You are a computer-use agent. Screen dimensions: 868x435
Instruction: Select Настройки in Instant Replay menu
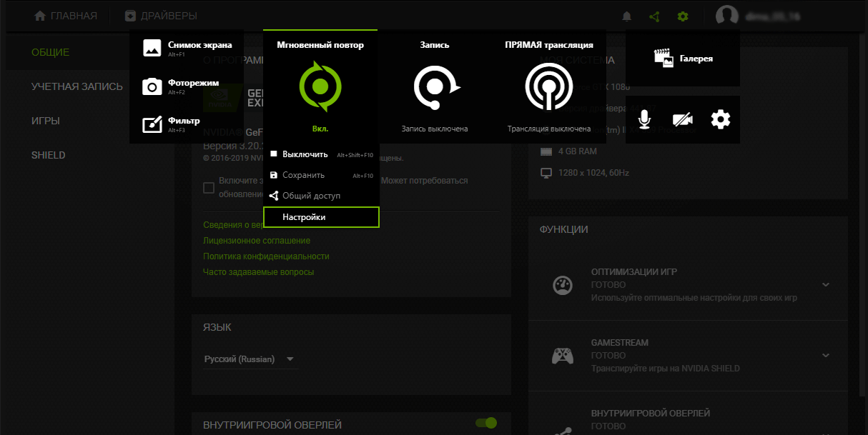[321, 217]
